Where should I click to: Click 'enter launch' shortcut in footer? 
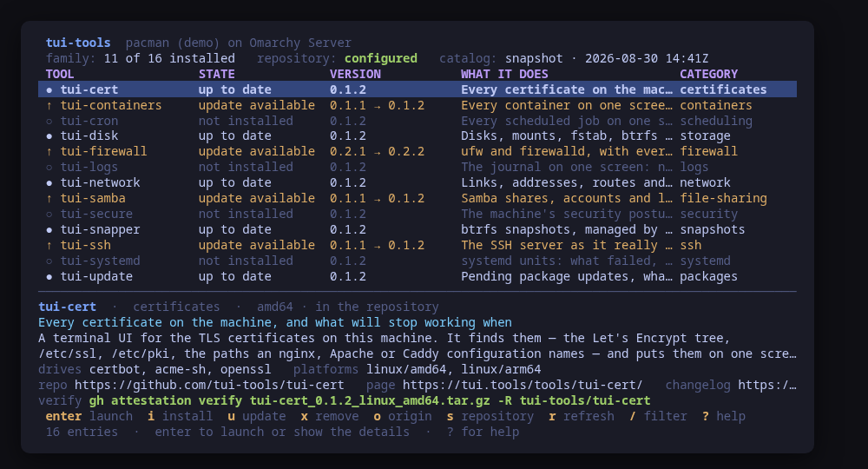pyautogui.click(x=89, y=416)
